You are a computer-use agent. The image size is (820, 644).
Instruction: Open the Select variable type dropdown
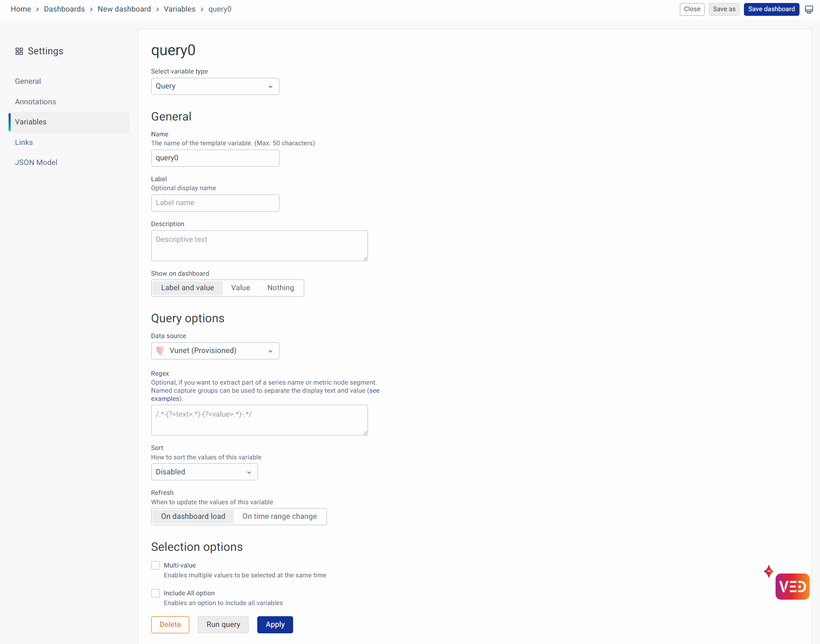point(215,86)
